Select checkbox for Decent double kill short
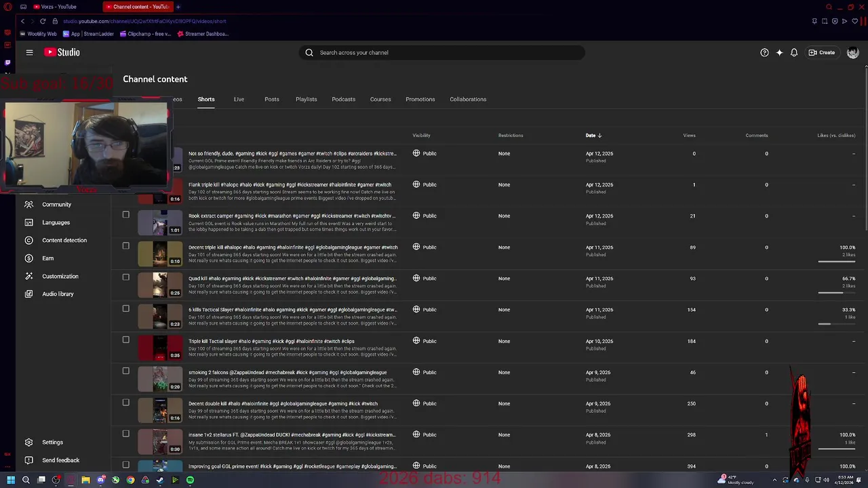 click(125, 402)
